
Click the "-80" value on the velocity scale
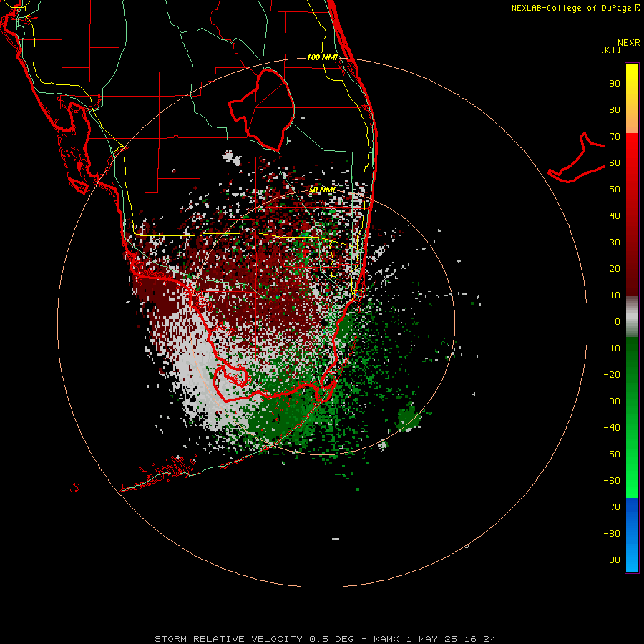[612, 534]
